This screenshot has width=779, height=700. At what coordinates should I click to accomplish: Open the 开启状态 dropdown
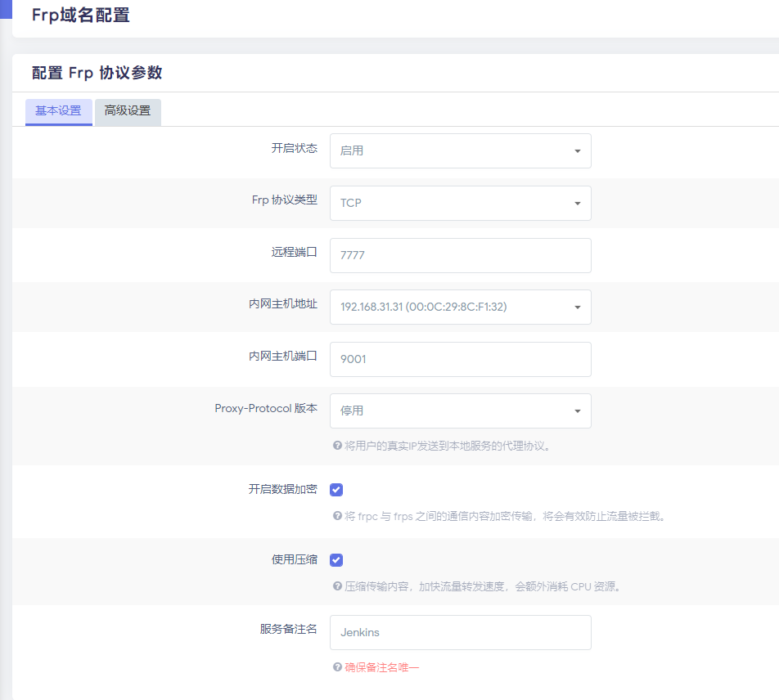[460, 151]
